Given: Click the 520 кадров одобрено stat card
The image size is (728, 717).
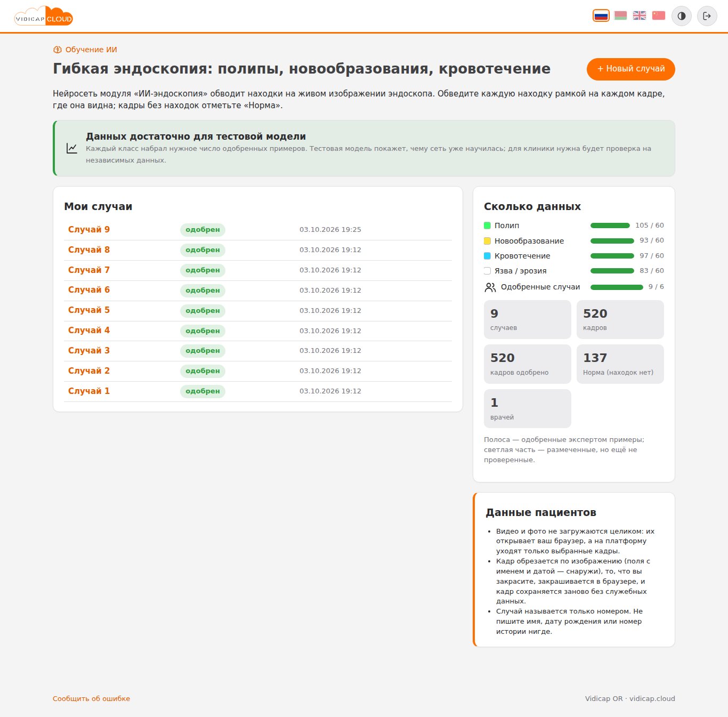Looking at the screenshot, I should click(528, 364).
